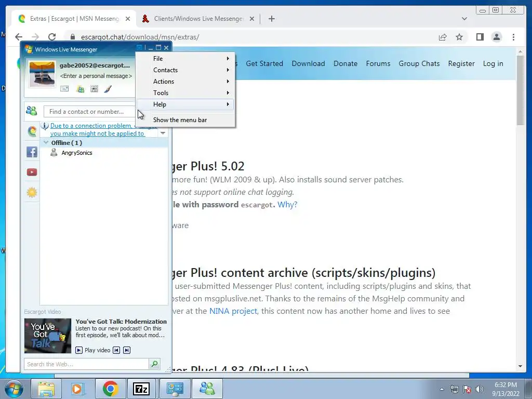Viewport: 532px width, 399px height.
Task: Select Show the menu bar
Action: (x=185, y=120)
